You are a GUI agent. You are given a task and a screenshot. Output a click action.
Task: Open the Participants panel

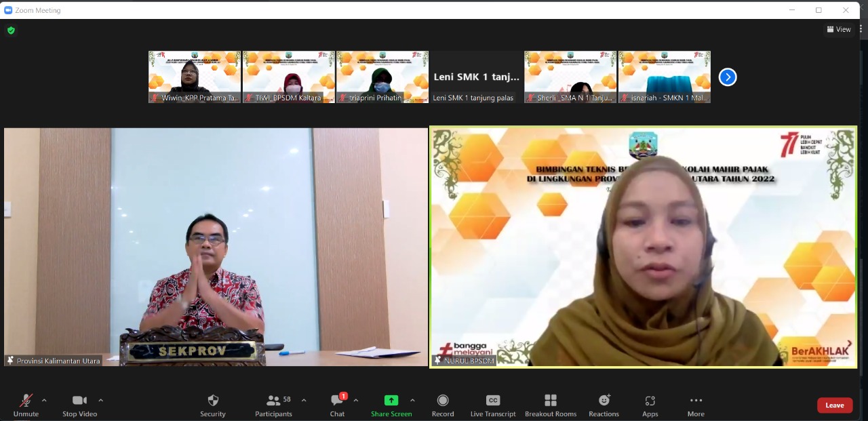pyautogui.click(x=273, y=405)
